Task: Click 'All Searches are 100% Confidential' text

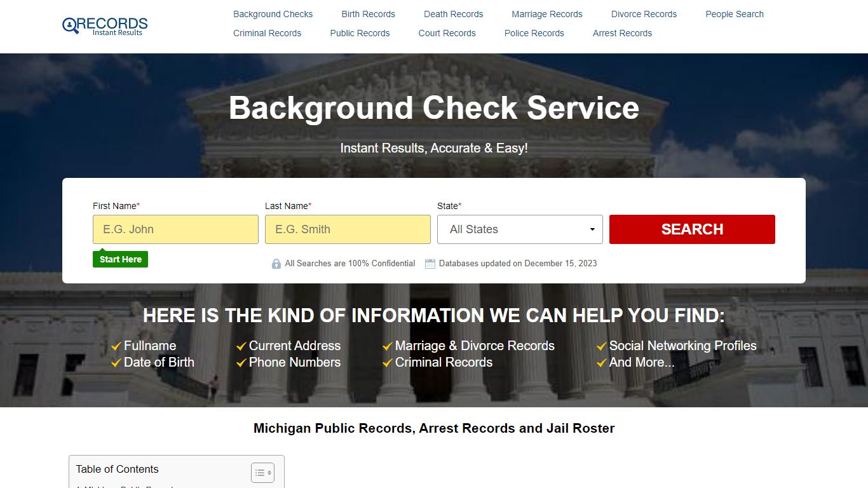Action: 350,264
